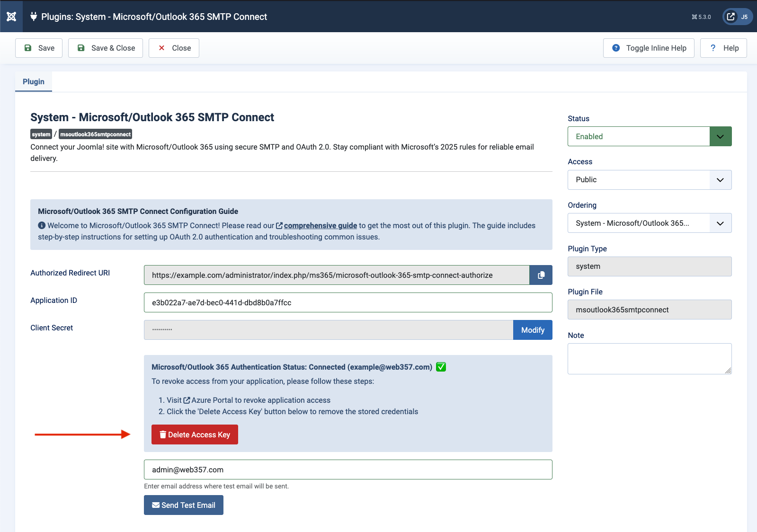Click the Joomla 5.3.0 version badge
The width and height of the screenshot is (757, 532).
point(701,17)
